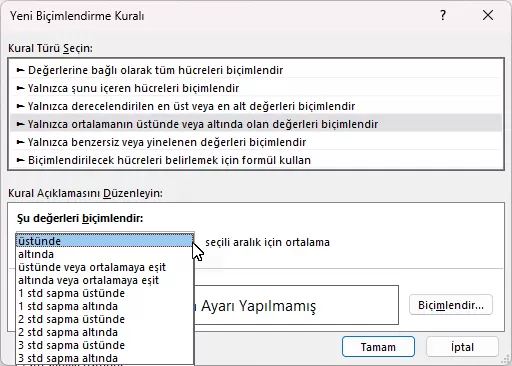Pick '2 std sapma altında' option
The width and height of the screenshot is (512, 366).
click(105, 332)
